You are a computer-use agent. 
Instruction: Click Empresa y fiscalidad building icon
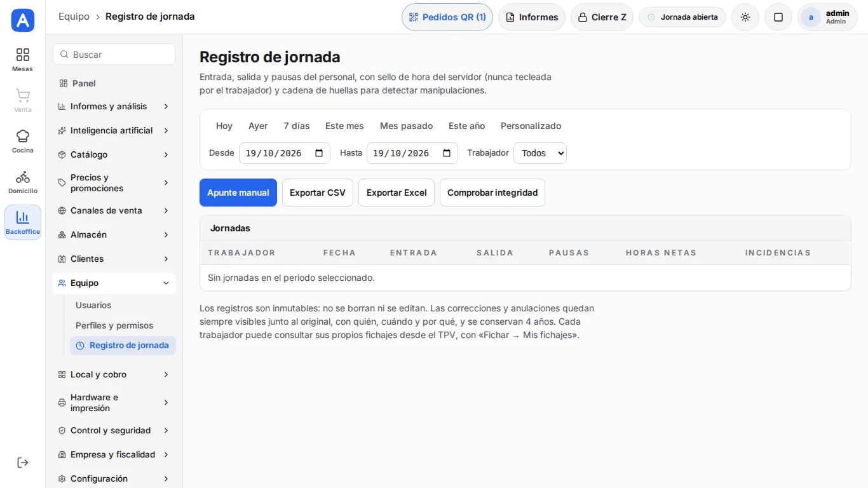(x=62, y=454)
